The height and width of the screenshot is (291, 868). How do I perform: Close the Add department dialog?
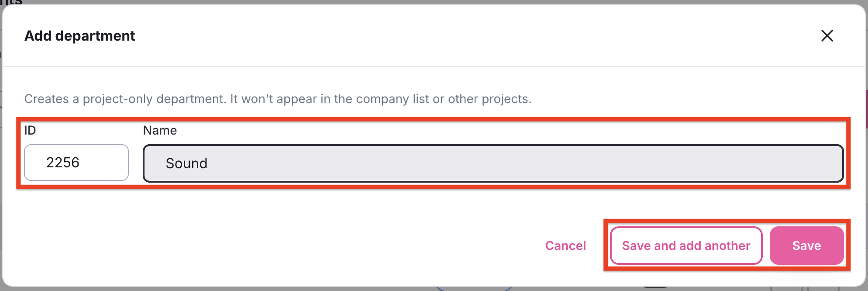click(x=827, y=35)
